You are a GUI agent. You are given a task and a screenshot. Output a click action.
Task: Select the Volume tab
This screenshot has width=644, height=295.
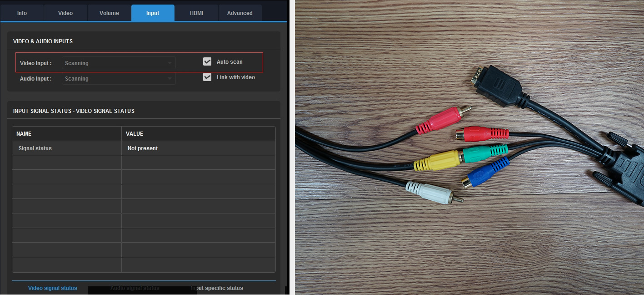109,13
